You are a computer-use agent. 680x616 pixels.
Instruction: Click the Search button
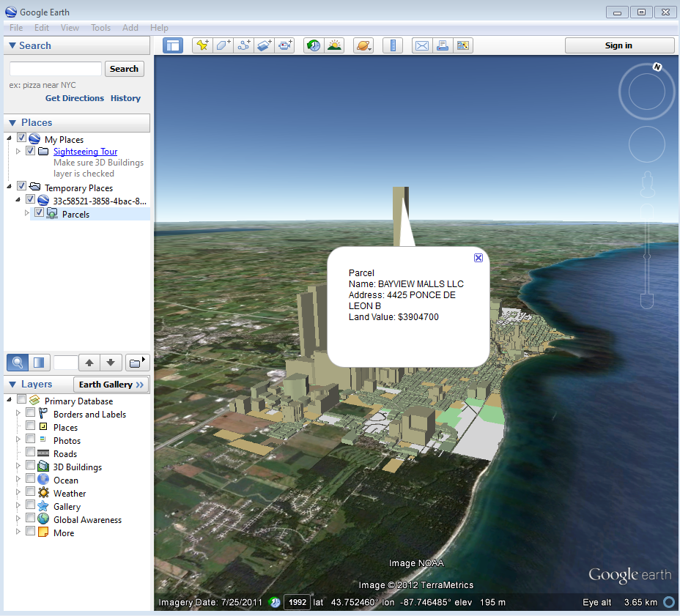click(x=124, y=68)
